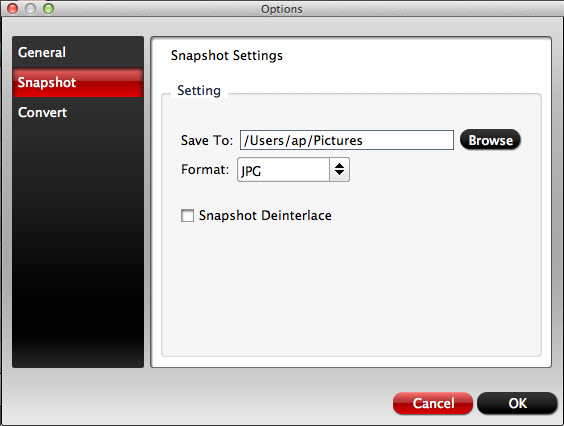Click the Save To path field
The image size is (564, 426).
click(x=347, y=140)
